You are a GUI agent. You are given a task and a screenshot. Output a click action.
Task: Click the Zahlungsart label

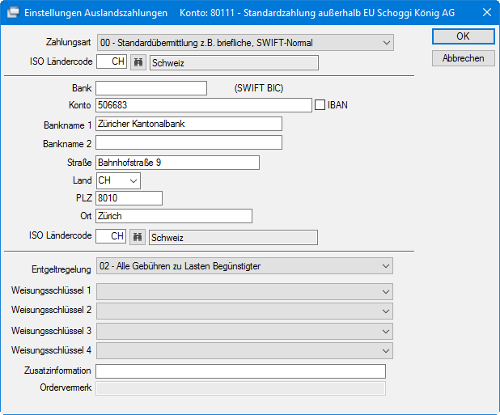pos(68,42)
